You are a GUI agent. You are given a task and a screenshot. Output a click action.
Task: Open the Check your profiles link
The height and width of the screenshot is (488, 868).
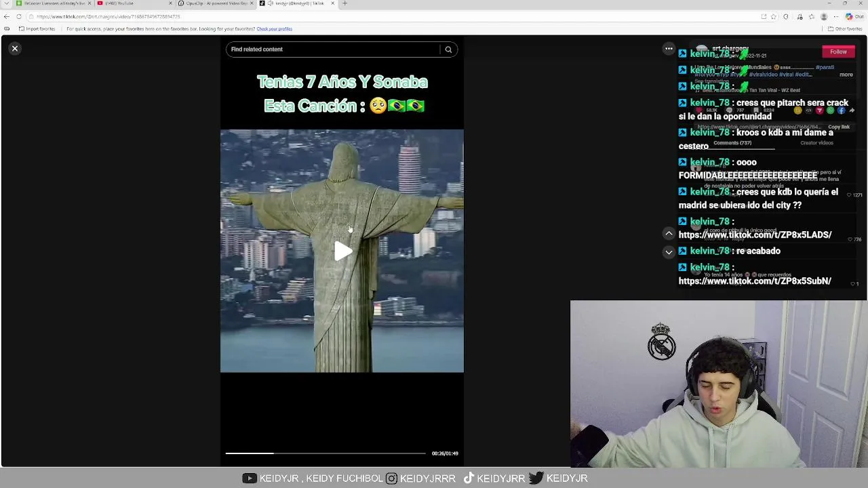pyautogui.click(x=274, y=28)
